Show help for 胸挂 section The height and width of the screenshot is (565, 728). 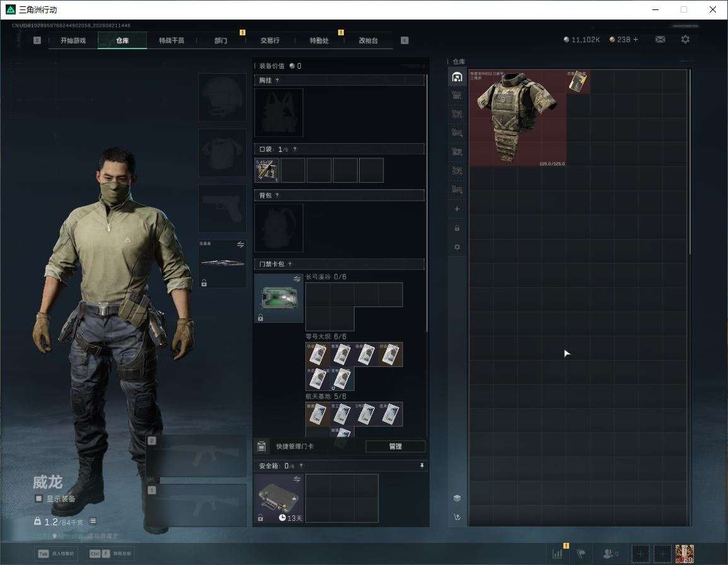click(277, 80)
